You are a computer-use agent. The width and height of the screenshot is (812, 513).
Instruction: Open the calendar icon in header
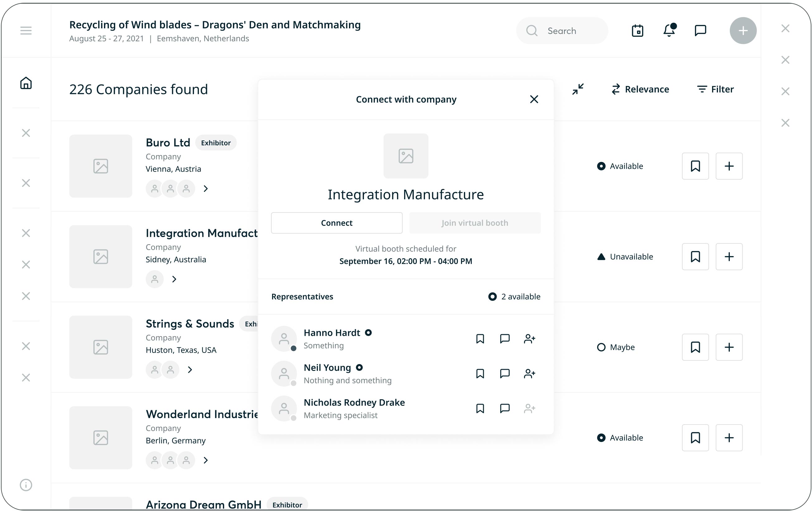[x=637, y=31]
